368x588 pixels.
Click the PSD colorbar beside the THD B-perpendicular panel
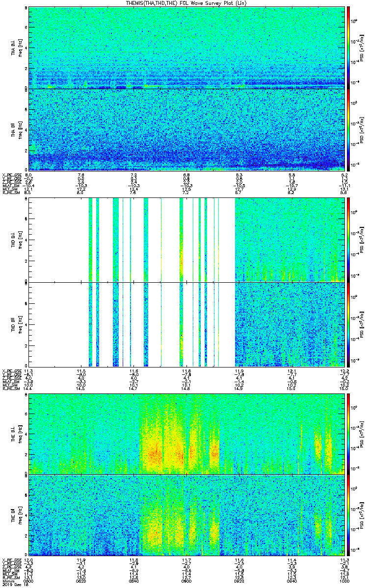click(349, 239)
